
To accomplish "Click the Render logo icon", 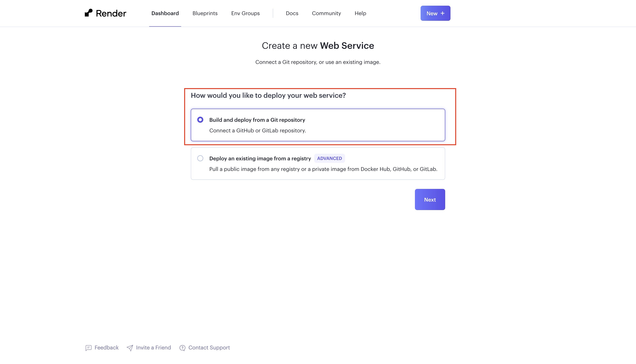I will pyautogui.click(x=89, y=13).
